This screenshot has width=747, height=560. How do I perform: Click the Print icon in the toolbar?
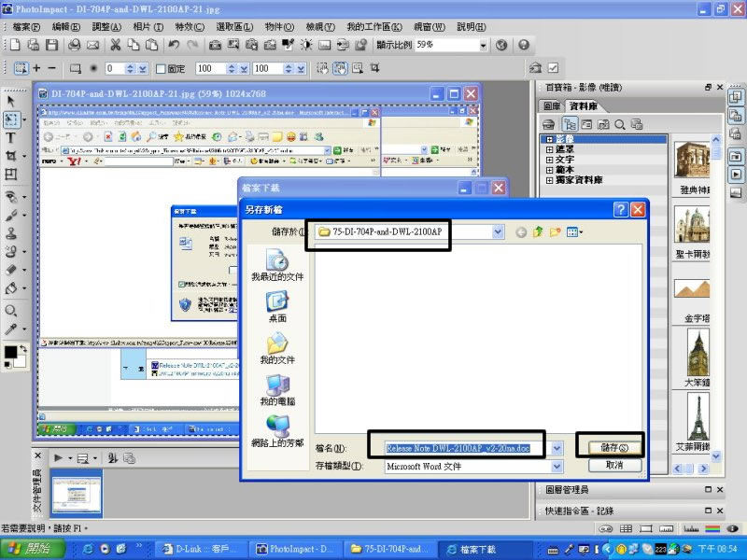pyautogui.click(x=75, y=45)
